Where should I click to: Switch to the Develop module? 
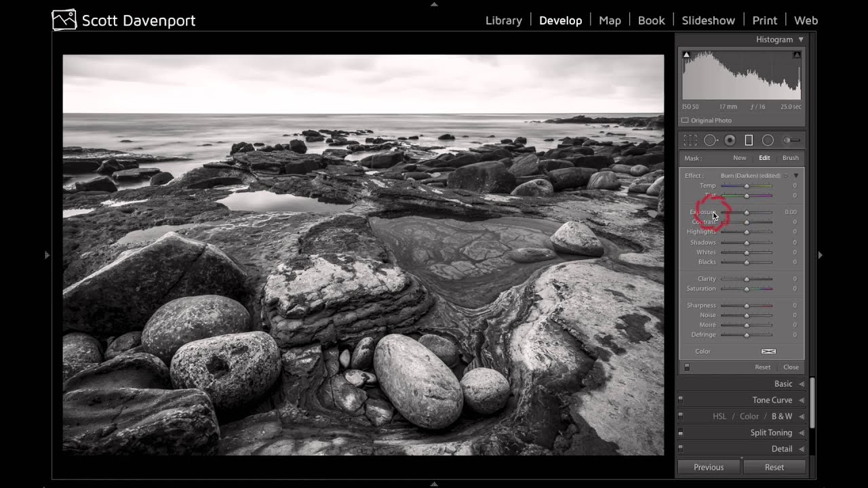click(560, 20)
